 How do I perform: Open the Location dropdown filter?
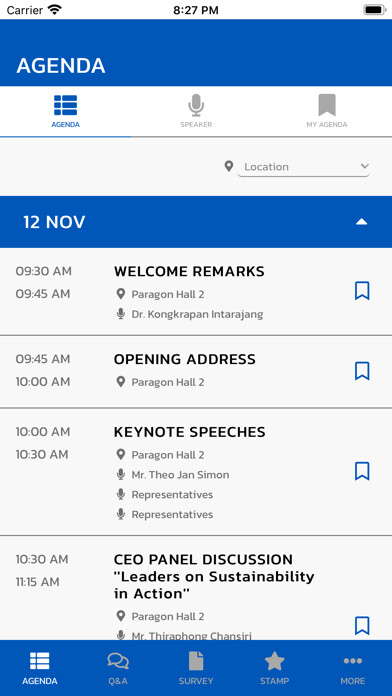coord(304,167)
